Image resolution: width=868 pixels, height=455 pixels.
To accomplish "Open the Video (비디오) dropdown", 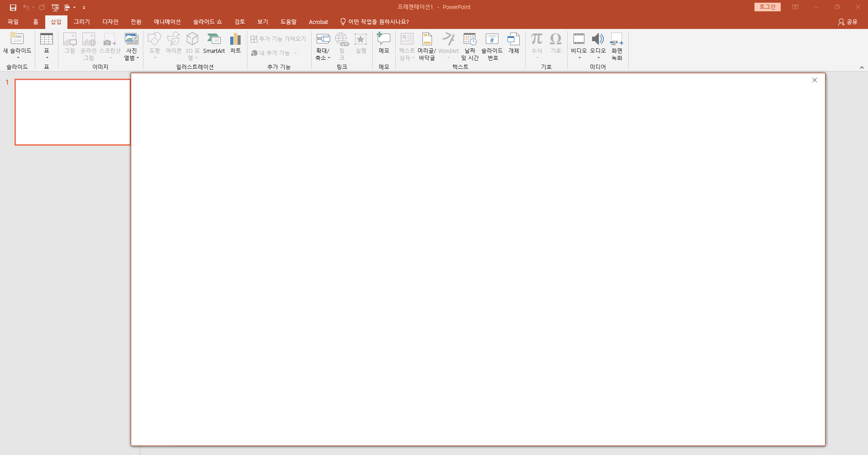I will (x=579, y=46).
